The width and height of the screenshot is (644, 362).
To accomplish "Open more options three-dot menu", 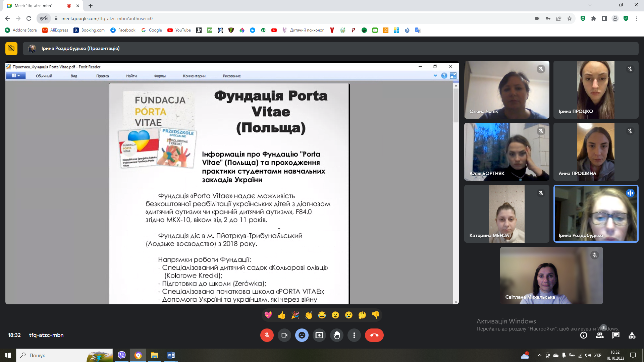I will point(354,335).
